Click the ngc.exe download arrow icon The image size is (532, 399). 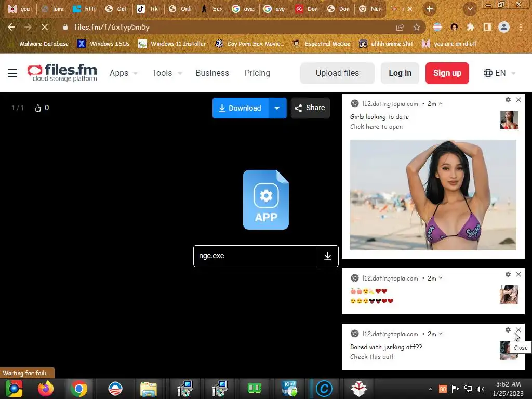pos(328,256)
